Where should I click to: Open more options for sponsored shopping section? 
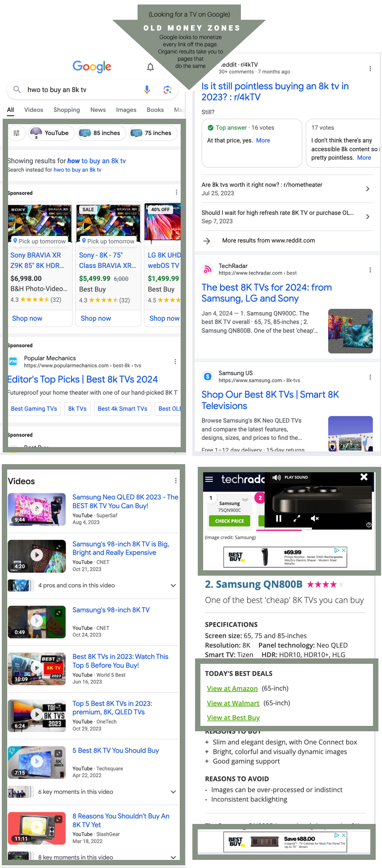tap(176, 192)
